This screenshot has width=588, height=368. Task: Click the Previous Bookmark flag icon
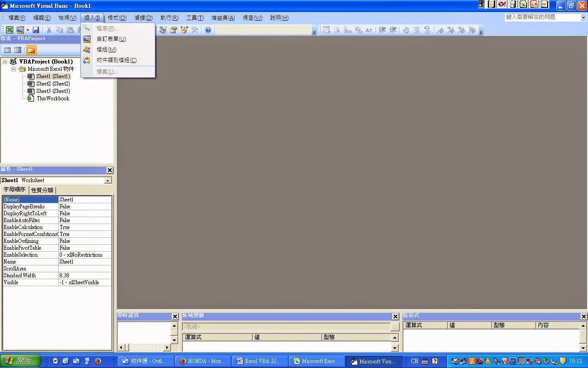pos(462,30)
